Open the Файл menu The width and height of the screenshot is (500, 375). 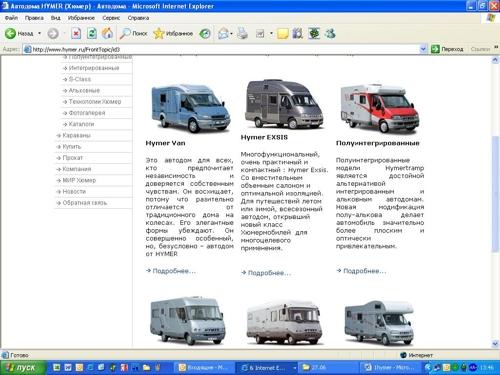click(x=11, y=18)
